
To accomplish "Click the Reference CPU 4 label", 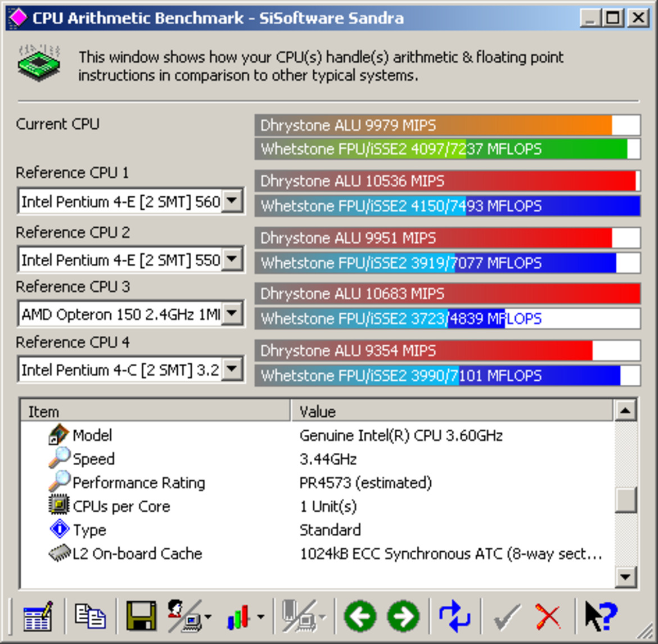I will 73,343.
